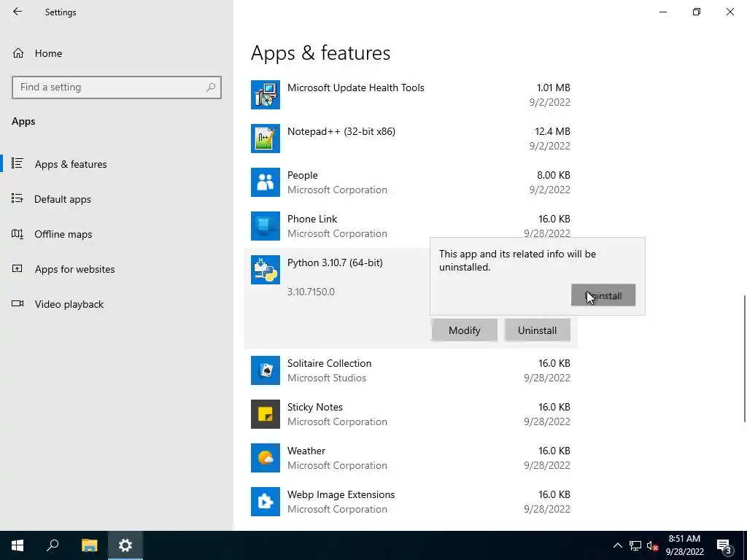Open the Offline maps page

[x=117, y=234]
